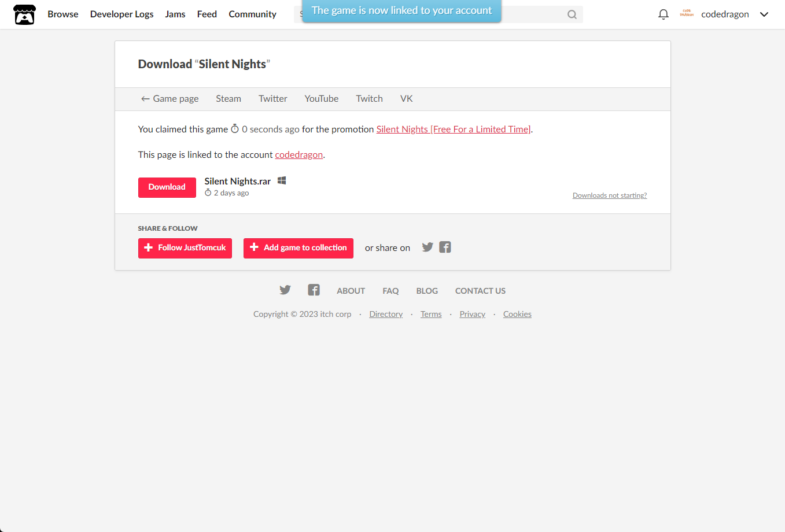The height and width of the screenshot is (532, 785).
Task: Open the Community page
Action: coord(253,14)
